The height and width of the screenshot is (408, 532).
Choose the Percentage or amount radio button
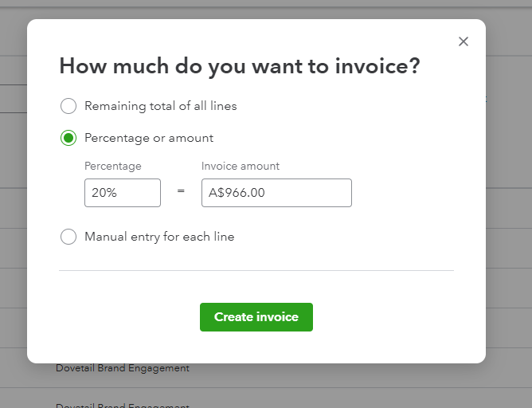[68, 138]
